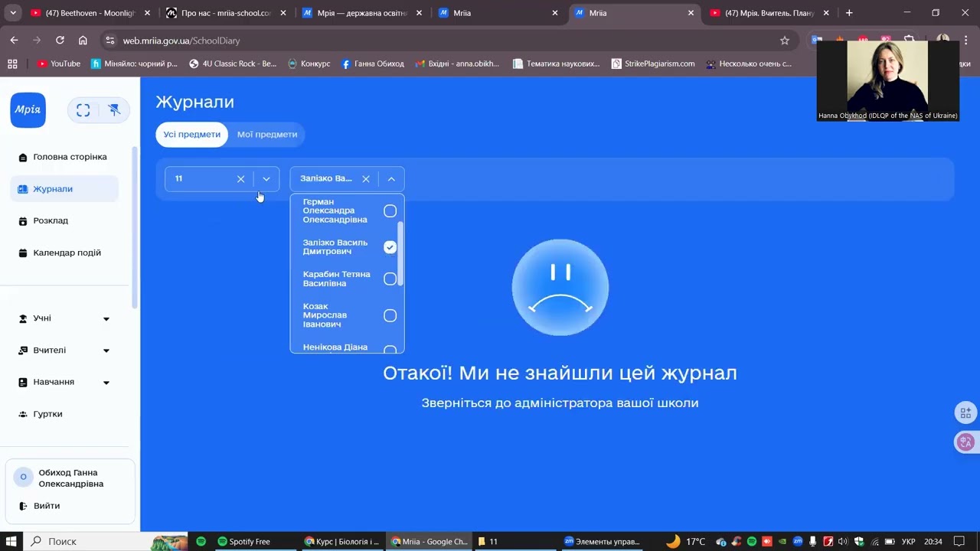Toggle fullscreen mode icon in sidebar header
The height and width of the screenshot is (551, 980).
83,110
